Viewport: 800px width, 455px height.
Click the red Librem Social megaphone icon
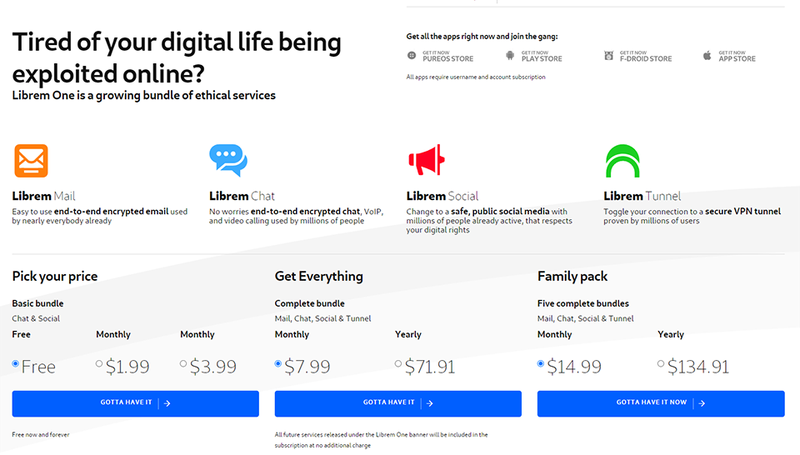[x=425, y=161]
